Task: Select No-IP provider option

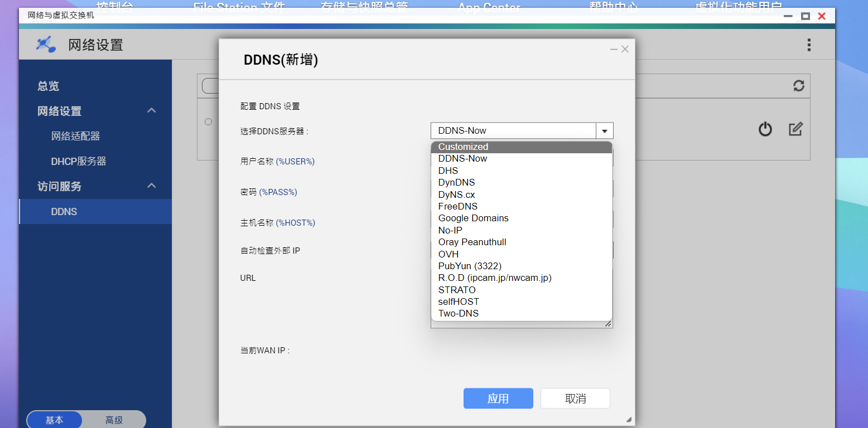Action: coord(522,230)
